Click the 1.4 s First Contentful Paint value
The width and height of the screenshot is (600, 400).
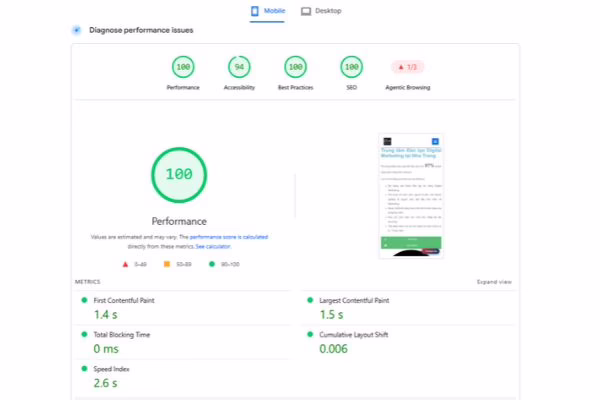[x=106, y=315]
